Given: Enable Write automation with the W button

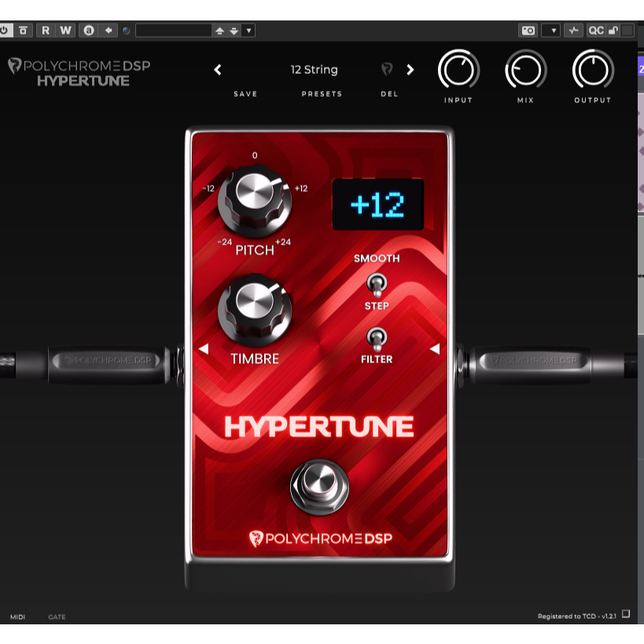Looking at the screenshot, I should [65, 31].
